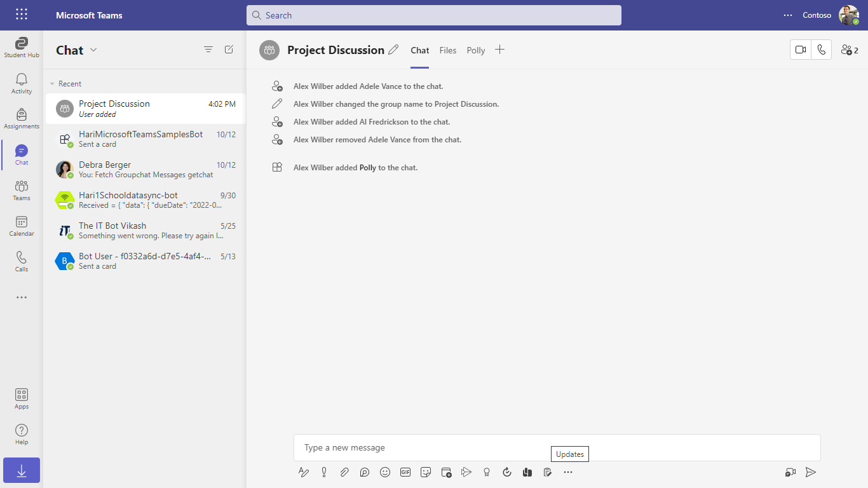Open The IT Bot Vikash chat
This screenshot has width=868, height=488.
(x=145, y=231)
